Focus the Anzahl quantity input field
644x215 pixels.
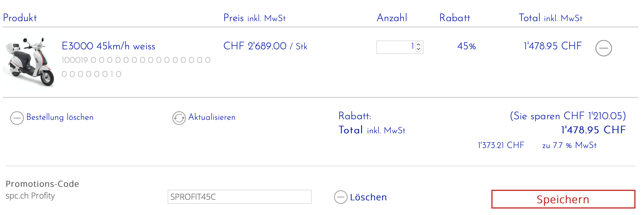point(396,47)
